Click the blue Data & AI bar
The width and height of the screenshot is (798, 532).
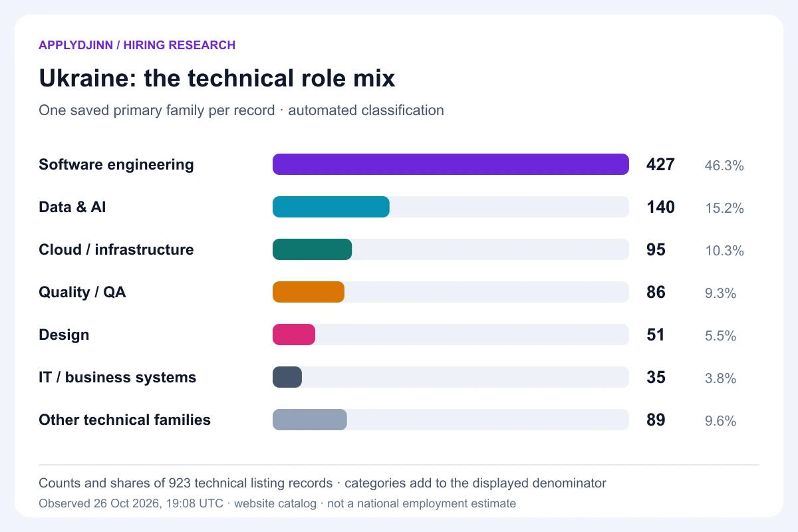(331, 207)
